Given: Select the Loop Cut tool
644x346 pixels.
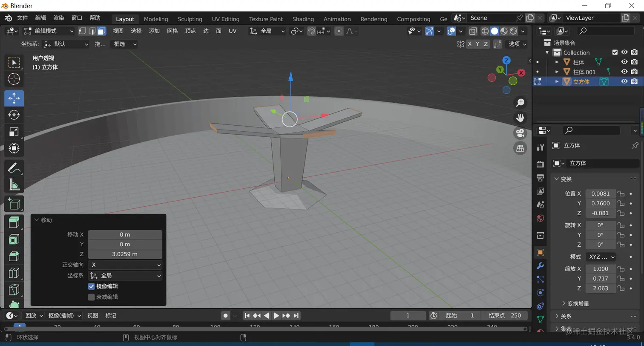Looking at the screenshot, I should coord(14,273).
